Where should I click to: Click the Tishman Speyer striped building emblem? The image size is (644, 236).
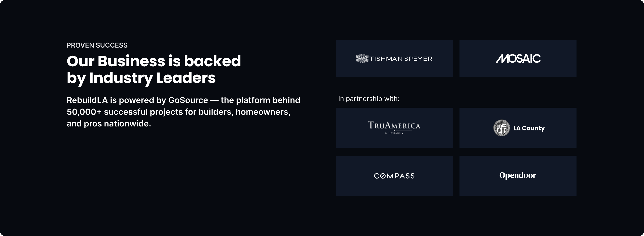pos(362,58)
